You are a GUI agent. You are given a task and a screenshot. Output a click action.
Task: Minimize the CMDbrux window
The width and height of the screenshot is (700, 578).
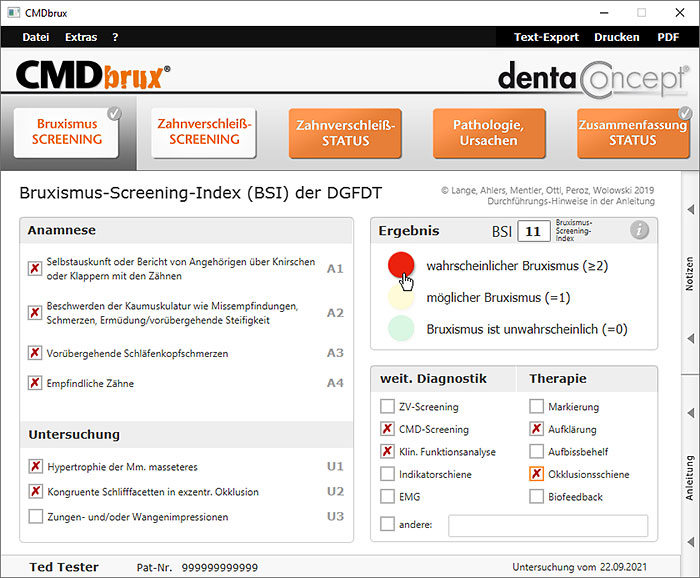pyautogui.click(x=604, y=12)
